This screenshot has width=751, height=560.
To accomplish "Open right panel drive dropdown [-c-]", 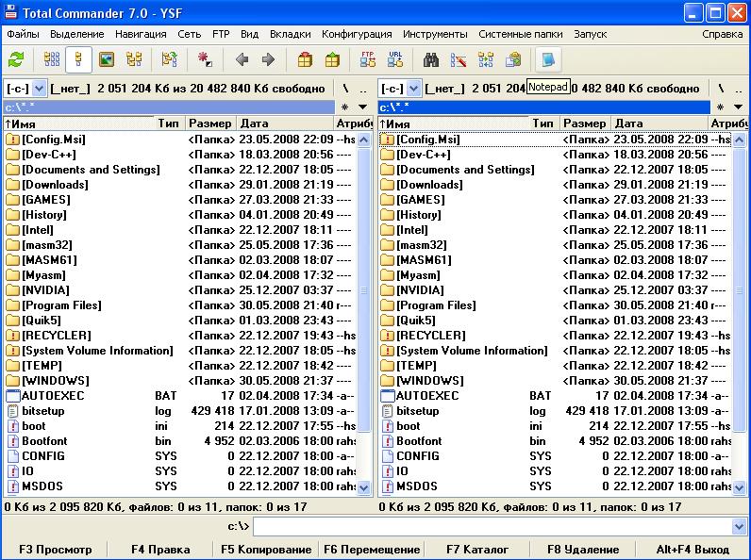I will pyautogui.click(x=413, y=89).
